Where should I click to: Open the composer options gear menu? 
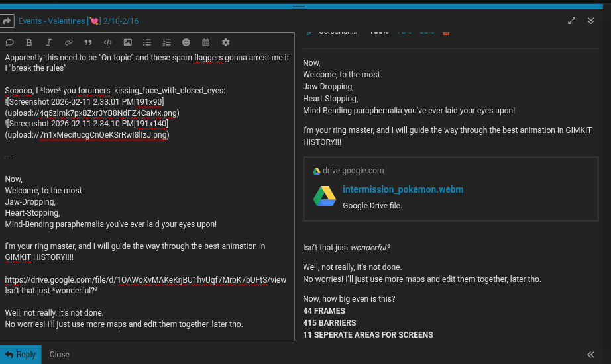[x=225, y=42]
